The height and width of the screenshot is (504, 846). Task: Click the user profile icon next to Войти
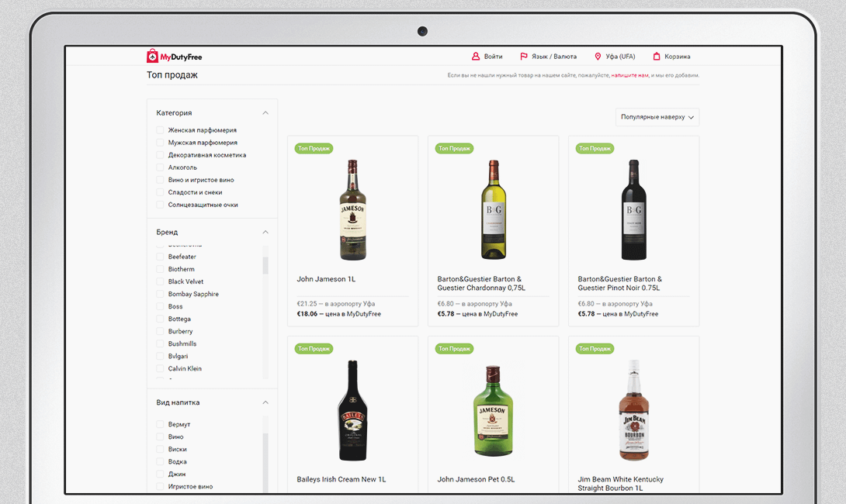(475, 56)
